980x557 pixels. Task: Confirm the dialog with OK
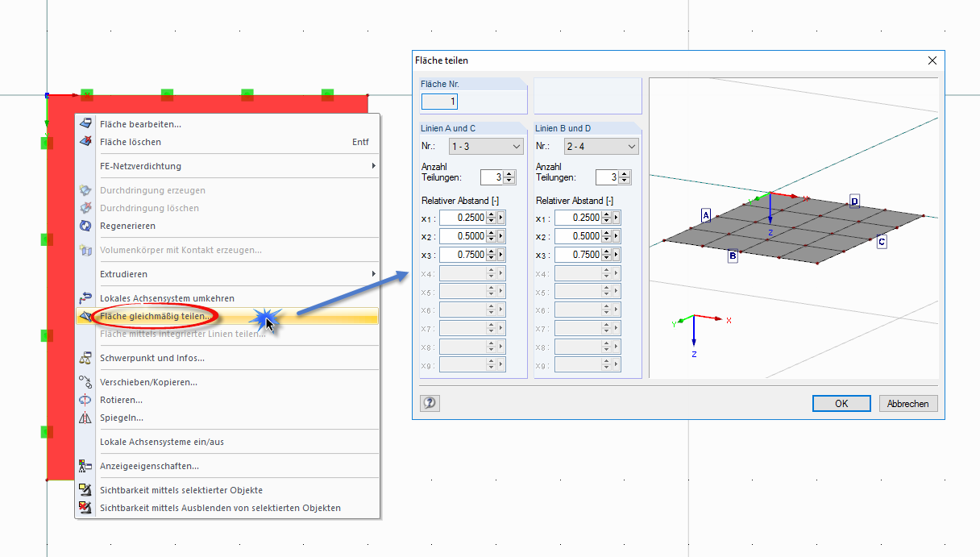point(841,404)
